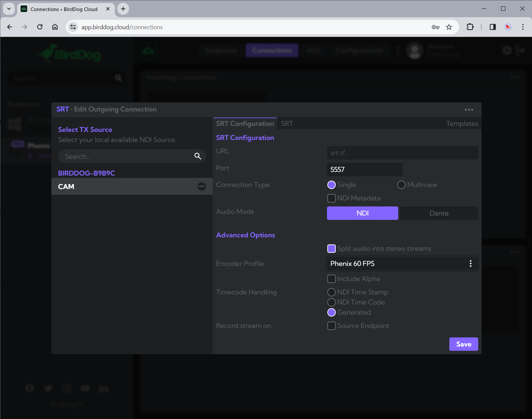Click the search magnifier icon in TX Source

pos(198,156)
